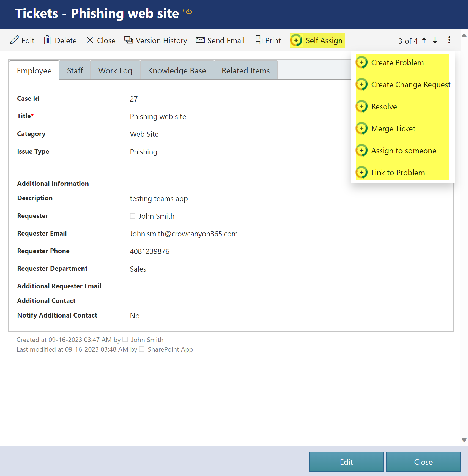Click the scrollbar down arrow
The width and height of the screenshot is (468, 476).
pyautogui.click(x=464, y=440)
